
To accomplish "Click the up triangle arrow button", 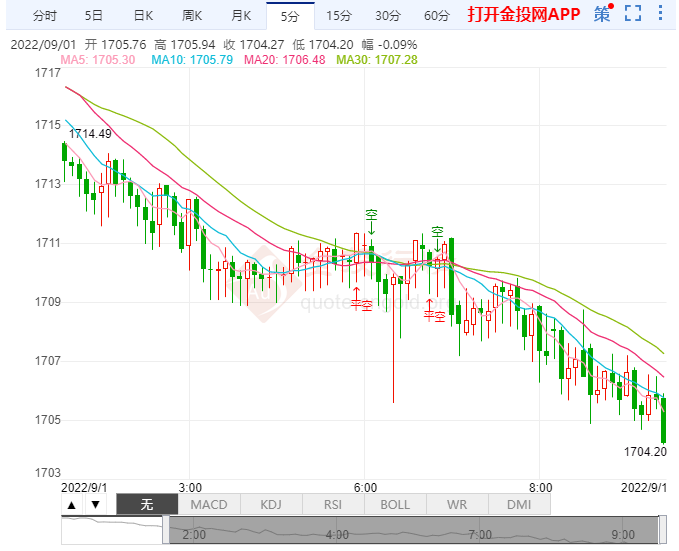I will (x=72, y=505).
